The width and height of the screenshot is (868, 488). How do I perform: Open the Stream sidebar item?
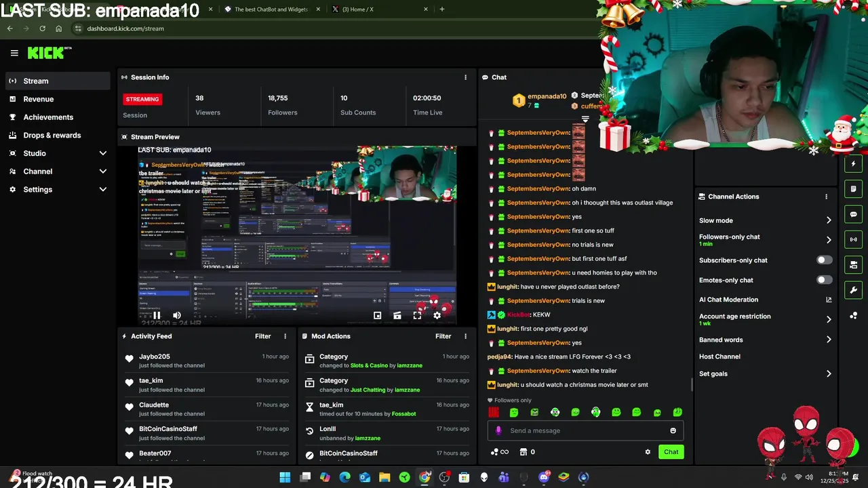click(57, 81)
